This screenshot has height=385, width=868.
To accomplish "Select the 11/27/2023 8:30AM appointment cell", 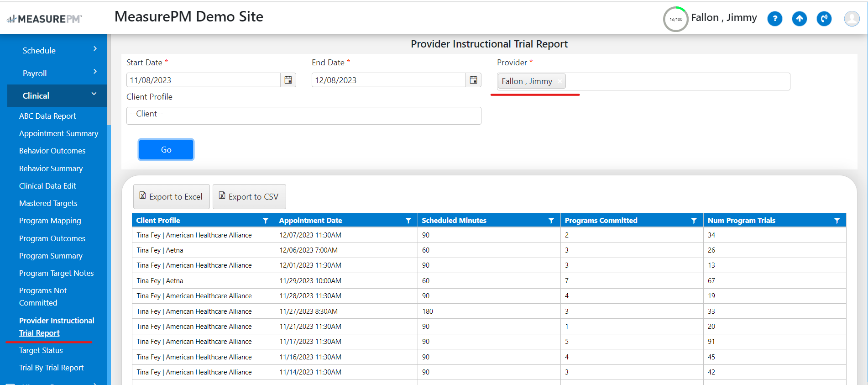I will coord(346,311).
